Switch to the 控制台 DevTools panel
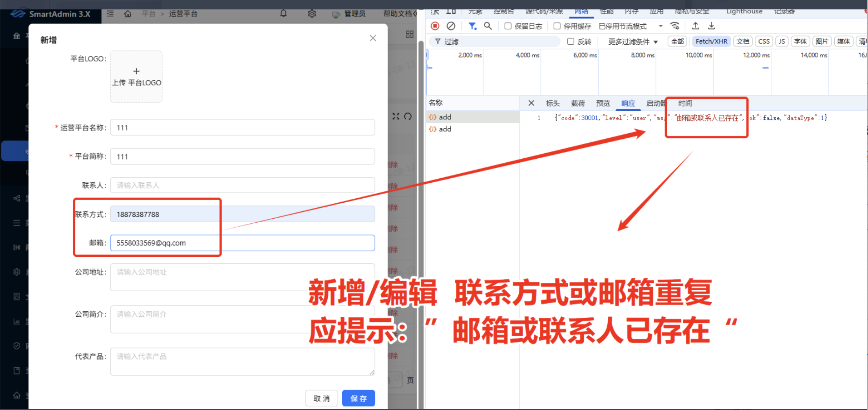868x410 pixels. click(503, 11)
